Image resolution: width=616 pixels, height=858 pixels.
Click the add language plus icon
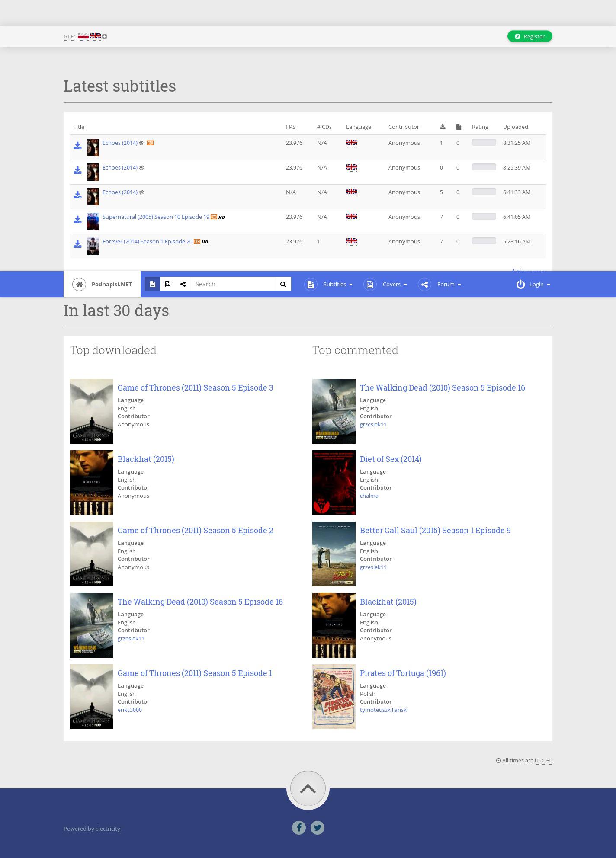click(x=105, y=37)
